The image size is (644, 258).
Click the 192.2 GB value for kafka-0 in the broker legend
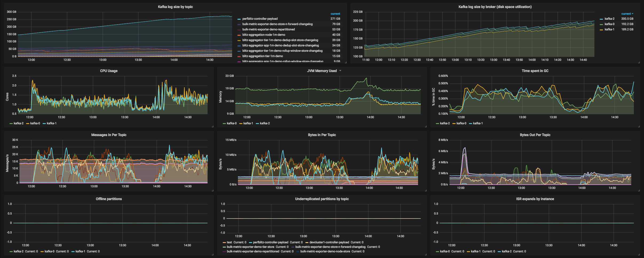627,24
